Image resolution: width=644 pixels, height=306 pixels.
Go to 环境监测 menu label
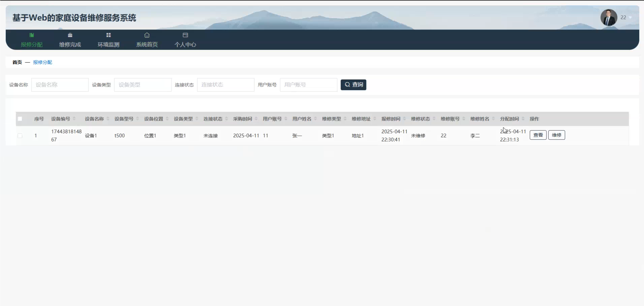tap(108, 45)
